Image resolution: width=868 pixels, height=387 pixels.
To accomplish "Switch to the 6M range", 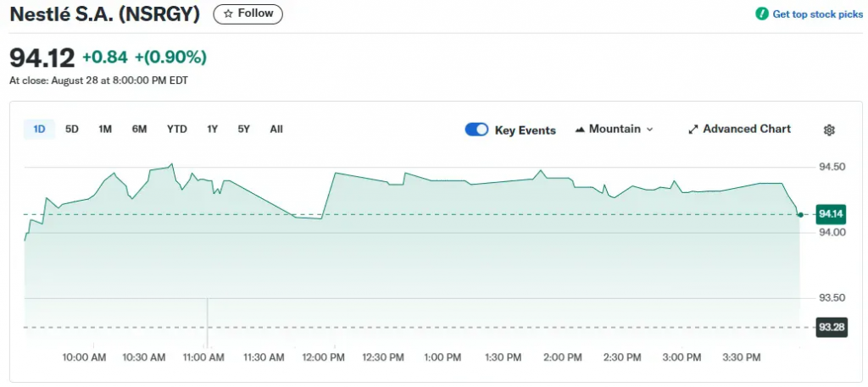I will [140, 130].
